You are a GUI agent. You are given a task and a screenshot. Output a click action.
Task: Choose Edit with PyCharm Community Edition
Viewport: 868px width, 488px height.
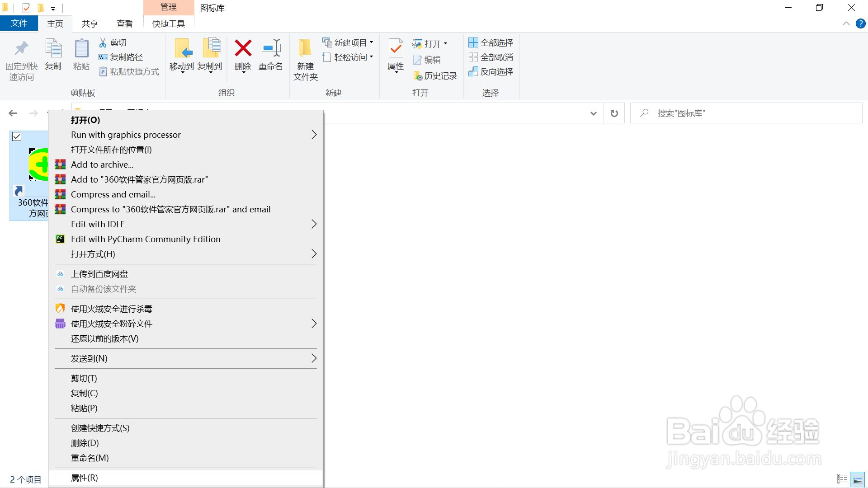click(x=146, y=239)
